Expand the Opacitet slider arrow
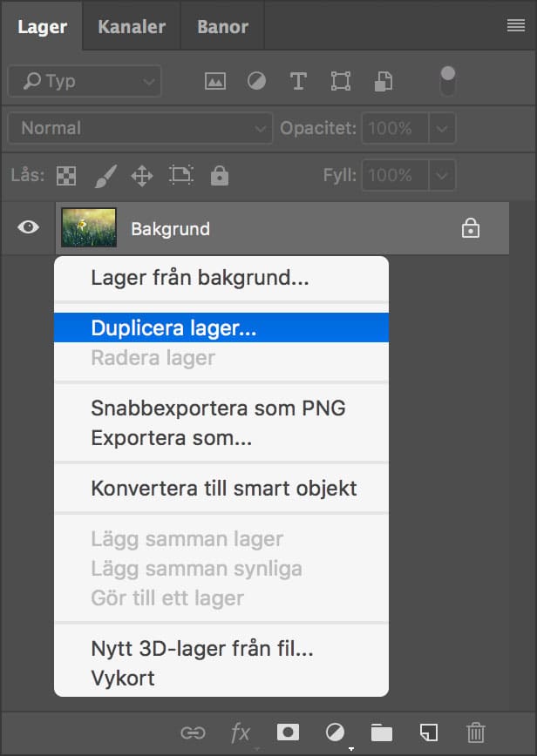537x756 pixels. point(441,128)
